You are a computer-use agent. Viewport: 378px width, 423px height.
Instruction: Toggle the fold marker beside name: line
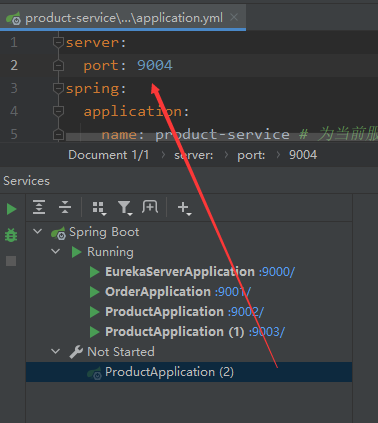[x=58, y=134]
